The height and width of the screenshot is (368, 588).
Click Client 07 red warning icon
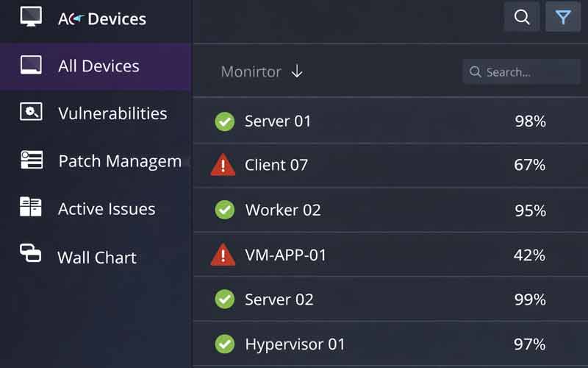click(223, 165)
